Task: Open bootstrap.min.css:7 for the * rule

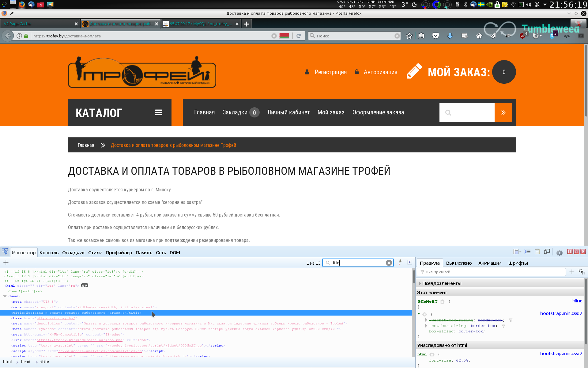Action: [561, 313]
